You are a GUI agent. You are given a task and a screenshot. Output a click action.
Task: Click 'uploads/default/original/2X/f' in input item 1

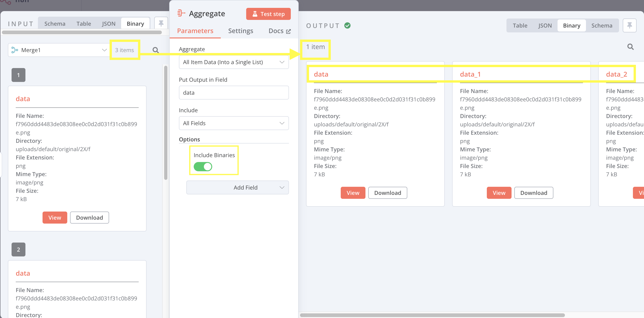pyautogui.click(x=53, y=149)
